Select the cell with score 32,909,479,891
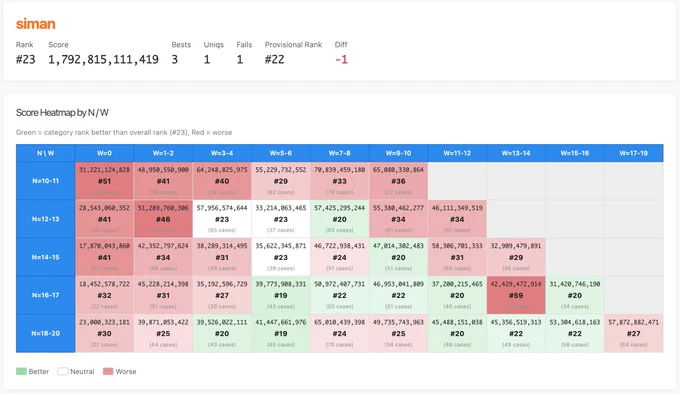Viewport: 680px width, 394px height. (x=516, y=257)
